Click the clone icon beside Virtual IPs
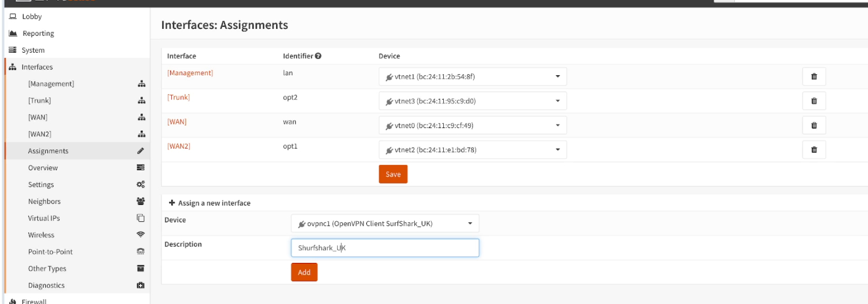The height and width of the screenshot is (304, 868). click(x=141, y=218)
